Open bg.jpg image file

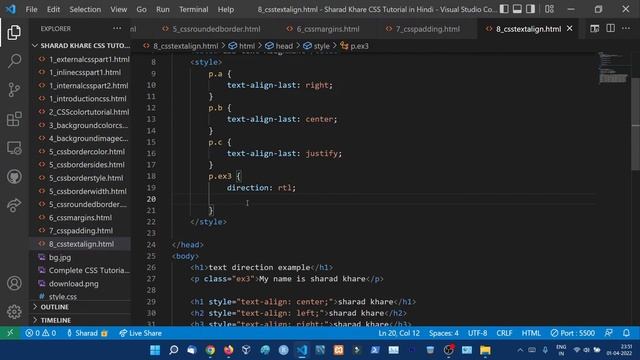(81, 257)
